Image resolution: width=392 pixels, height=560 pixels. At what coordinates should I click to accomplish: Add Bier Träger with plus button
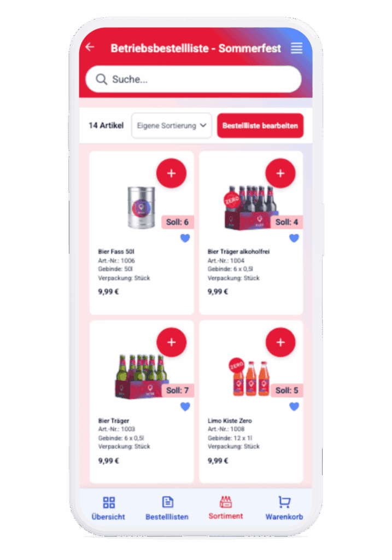[x=171, y=342]
